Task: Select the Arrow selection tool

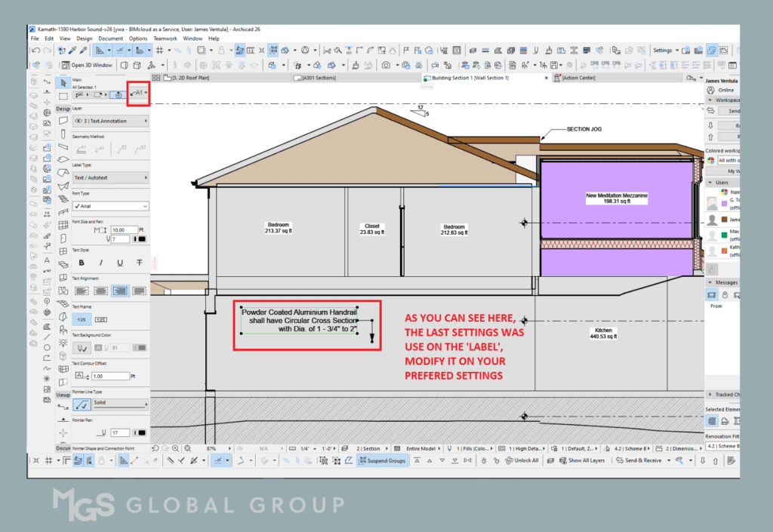Action: point(63,81)
